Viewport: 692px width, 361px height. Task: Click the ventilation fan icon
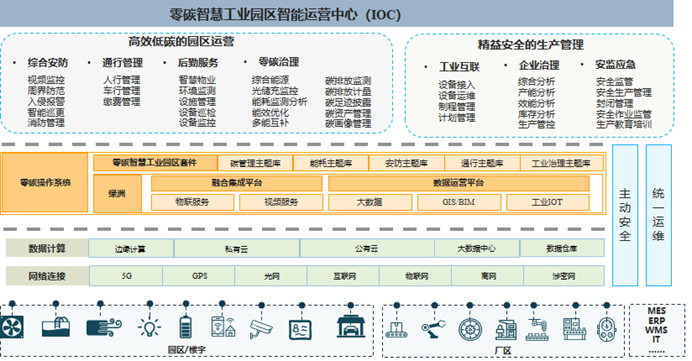click(11, 327)
